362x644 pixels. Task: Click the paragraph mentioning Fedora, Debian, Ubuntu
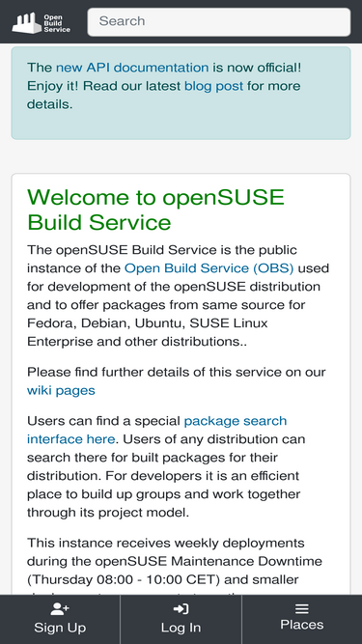[x=179, y=295]
